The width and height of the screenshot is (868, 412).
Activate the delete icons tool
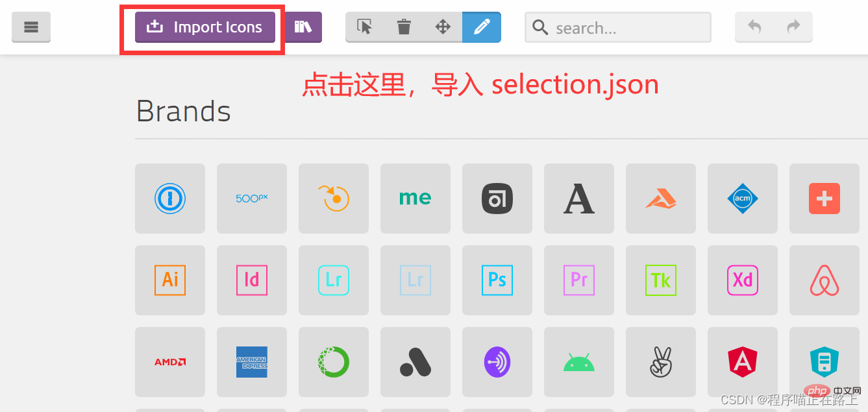[x=403, y=27]
